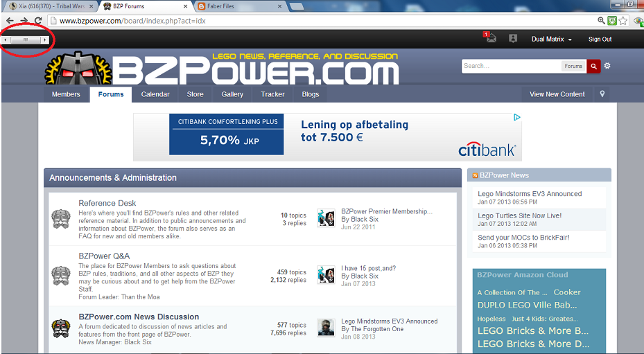Open the Calendar navigation tab

coord(155,94)
